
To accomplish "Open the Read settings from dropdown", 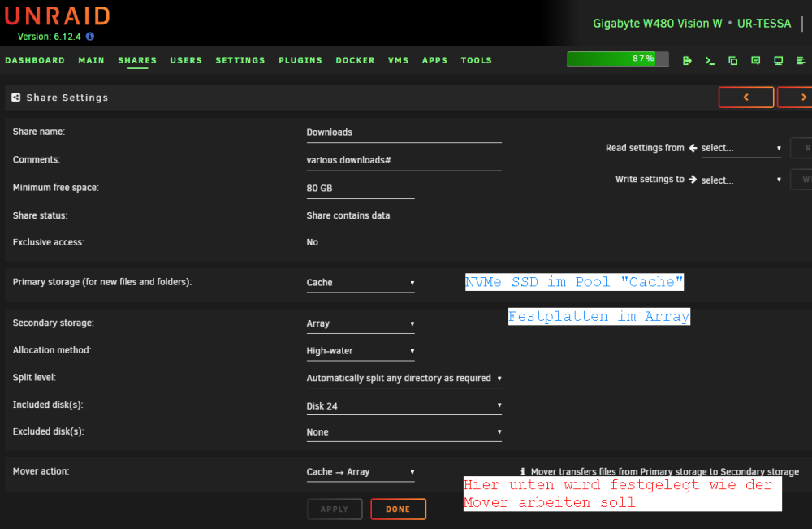I will click(741, 148).
